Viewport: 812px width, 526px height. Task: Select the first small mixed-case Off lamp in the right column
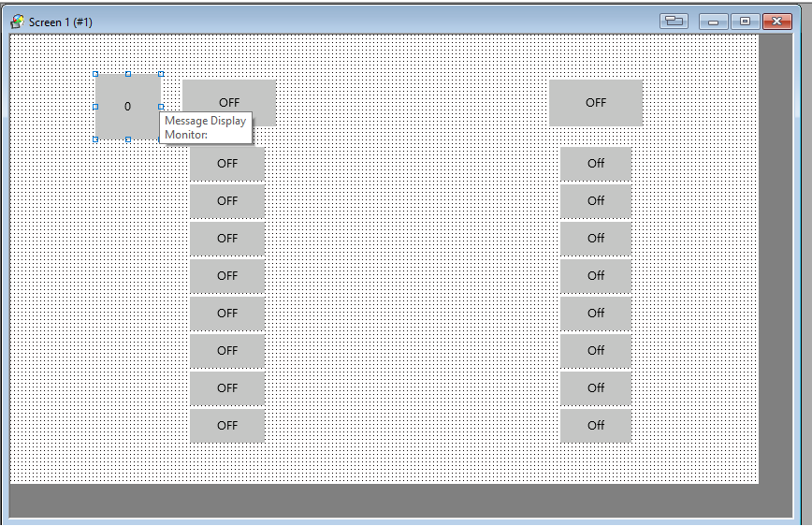(x=596, y=164)
